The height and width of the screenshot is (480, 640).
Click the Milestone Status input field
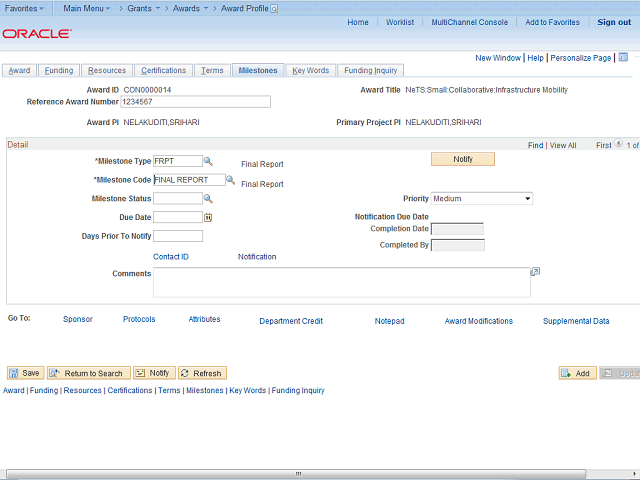(x=178, y=199)
